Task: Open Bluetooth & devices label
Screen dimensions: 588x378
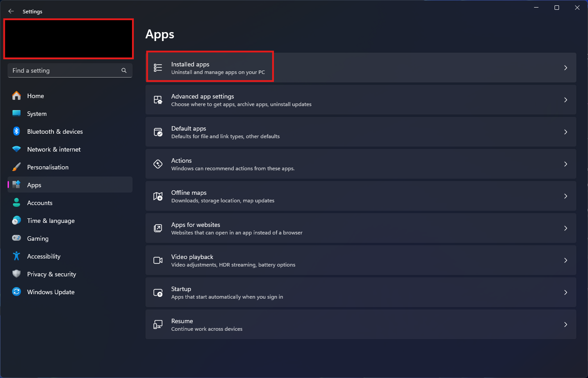Action: click(x=55, y=131)
